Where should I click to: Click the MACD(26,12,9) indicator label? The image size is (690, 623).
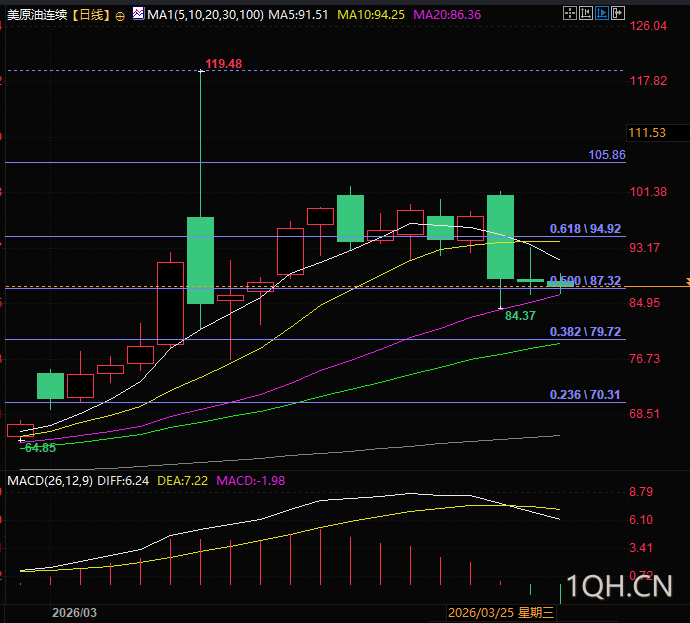pos(50,480)
